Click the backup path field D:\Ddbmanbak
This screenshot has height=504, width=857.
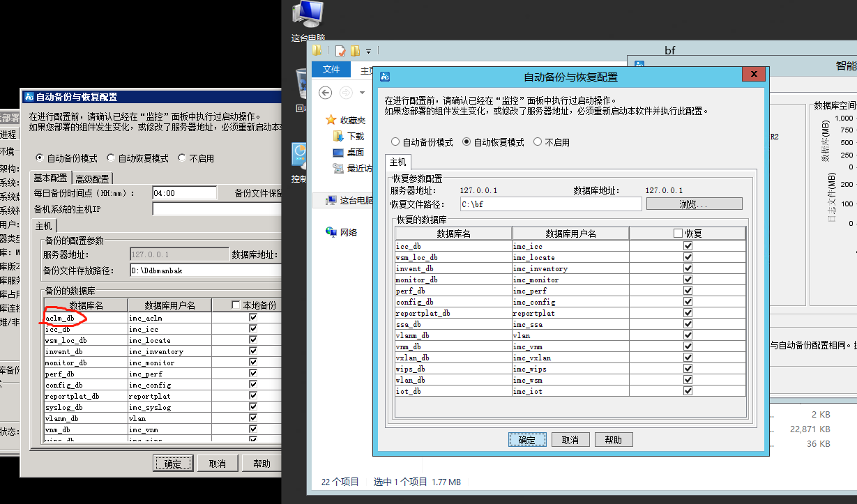[206, 270]
